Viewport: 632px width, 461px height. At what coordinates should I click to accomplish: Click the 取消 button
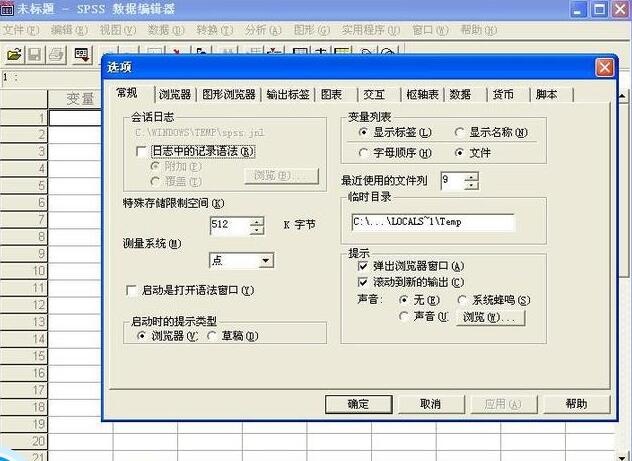tap(430, 404)
